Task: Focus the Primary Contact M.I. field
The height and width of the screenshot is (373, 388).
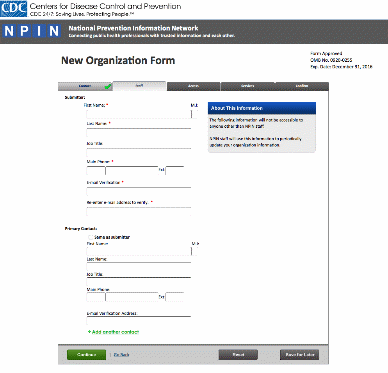Action: 195,251
